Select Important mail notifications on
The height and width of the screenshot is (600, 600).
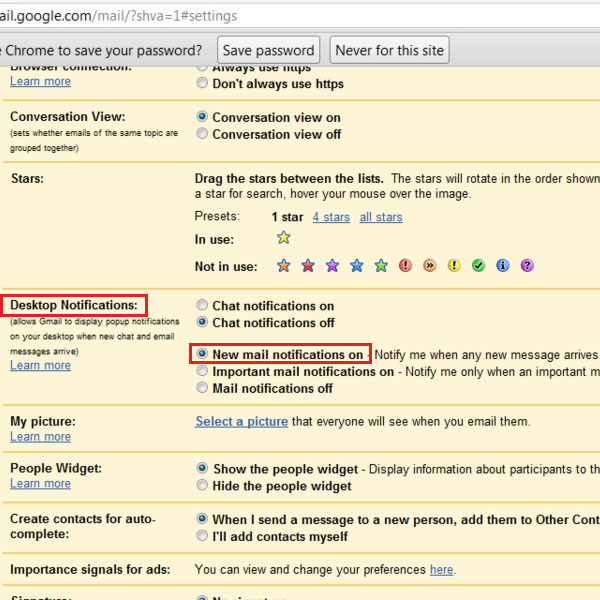(x=202, y=371)
